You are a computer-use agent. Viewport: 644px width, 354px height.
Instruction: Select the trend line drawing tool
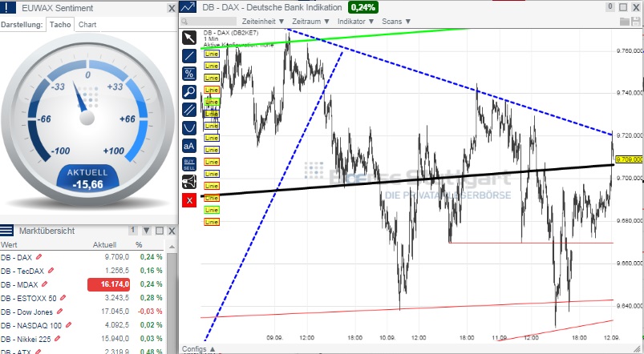point(189,56)
